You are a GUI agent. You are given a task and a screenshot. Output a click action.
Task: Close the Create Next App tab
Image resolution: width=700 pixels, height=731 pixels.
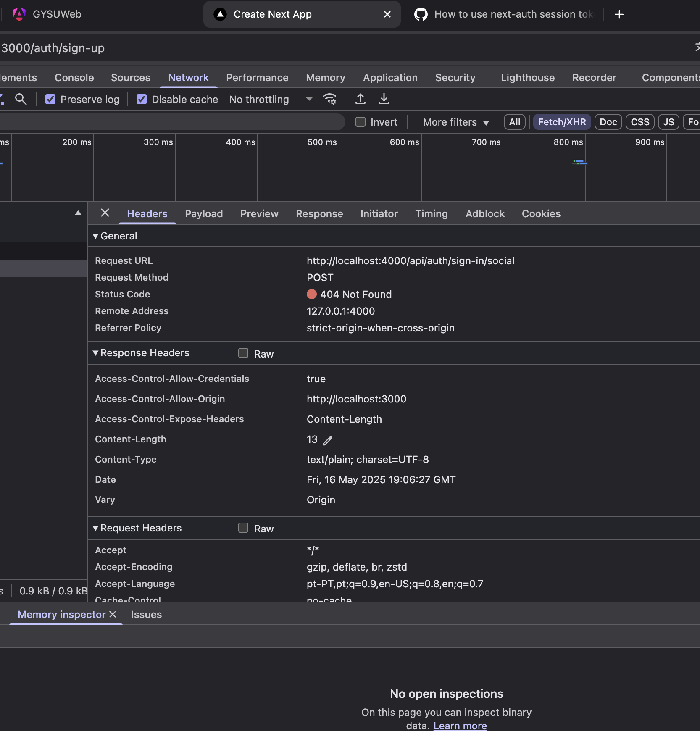click(387, 14)
